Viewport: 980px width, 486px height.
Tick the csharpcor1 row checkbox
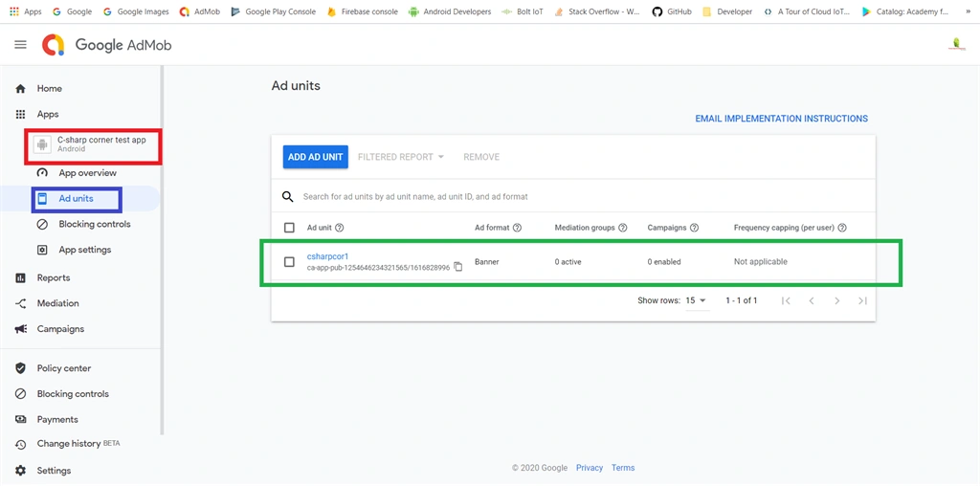[289, 262]
